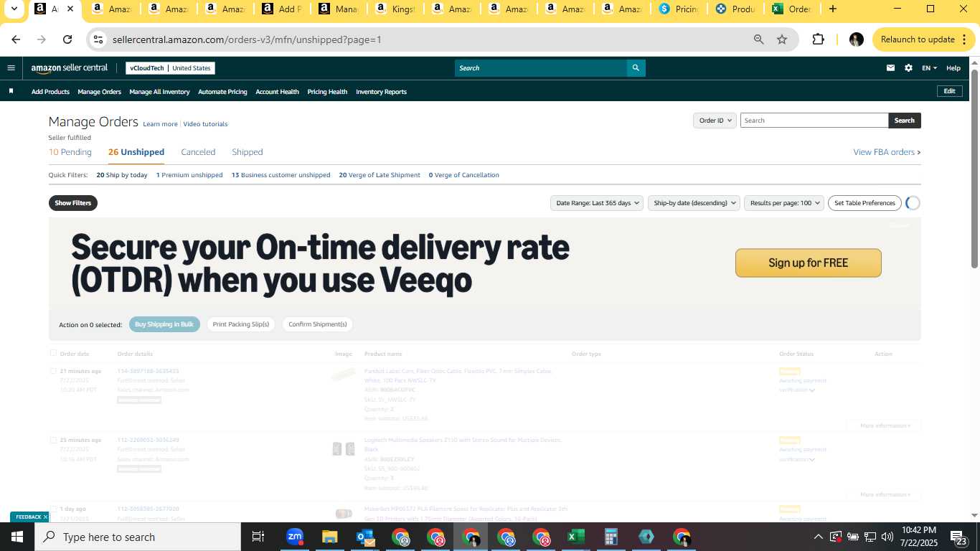Select checkbox for order 112-2269052-3056249
Image resolution: width=980 pixels, height=551 pixels.
pos(53,440)
